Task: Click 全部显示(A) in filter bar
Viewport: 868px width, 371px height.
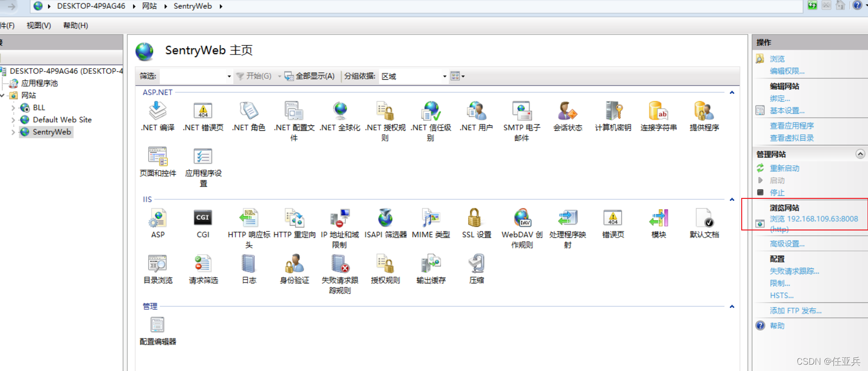Action: pos(310,76)
